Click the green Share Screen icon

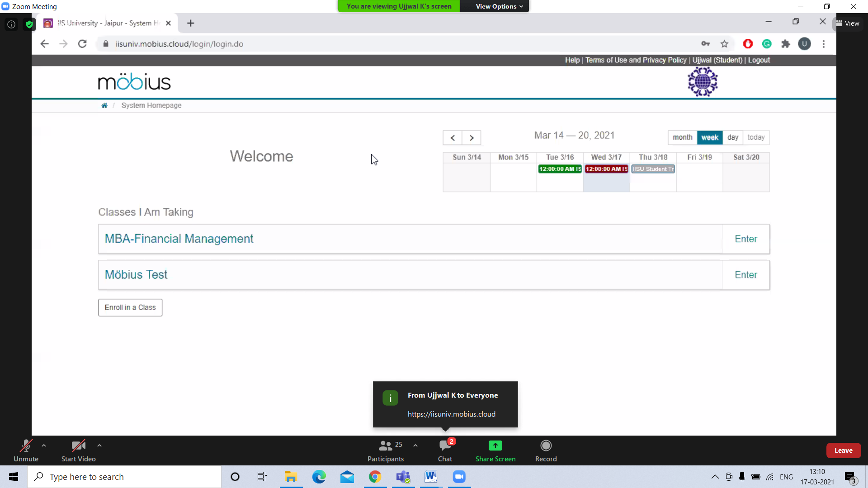[x=495, y=446]
